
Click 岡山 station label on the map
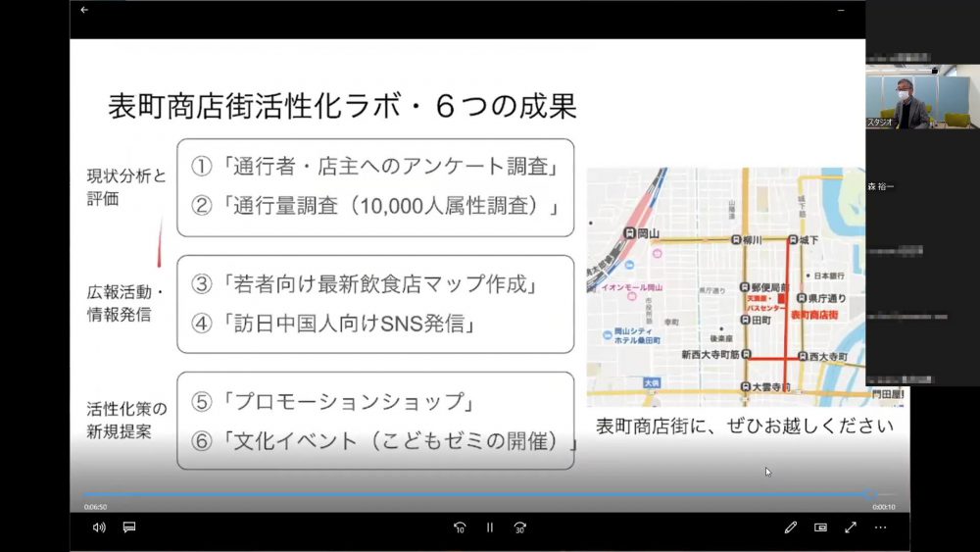648,233
